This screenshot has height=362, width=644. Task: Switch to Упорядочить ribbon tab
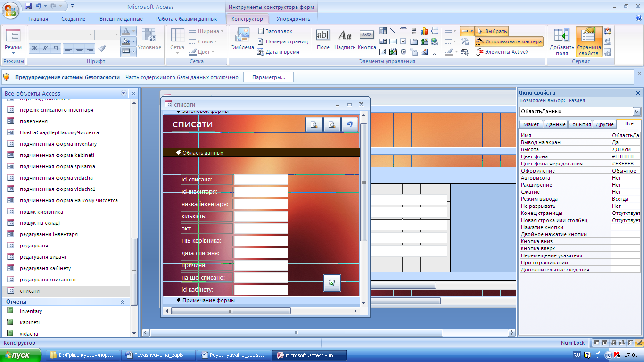(293, 19)
